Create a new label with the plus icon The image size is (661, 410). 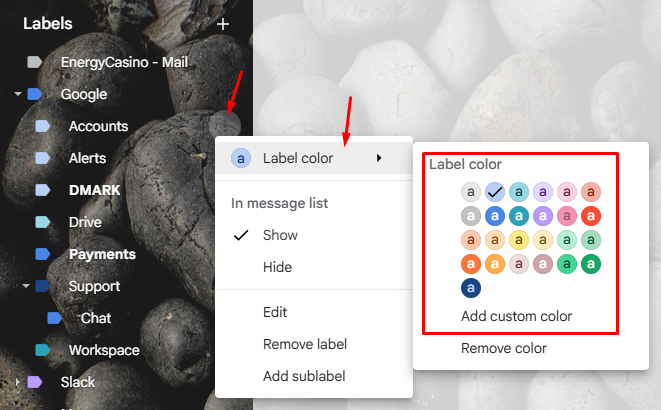coord(223,24)
